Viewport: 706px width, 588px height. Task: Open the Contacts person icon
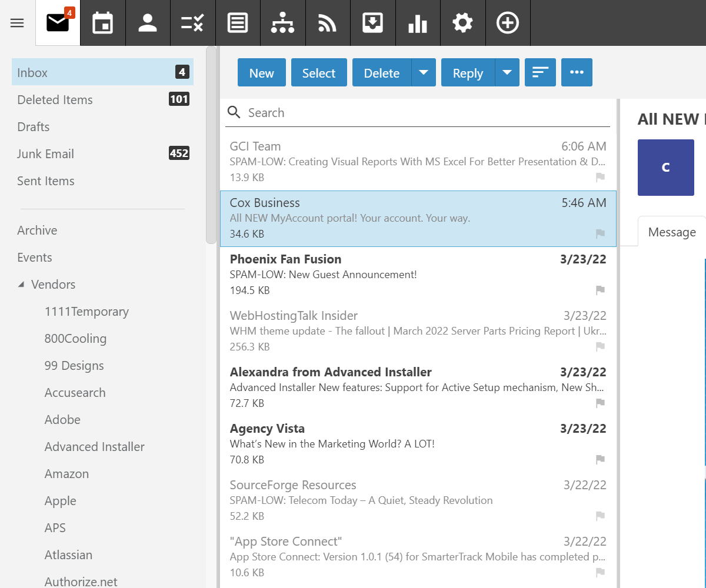click(148, 23)
